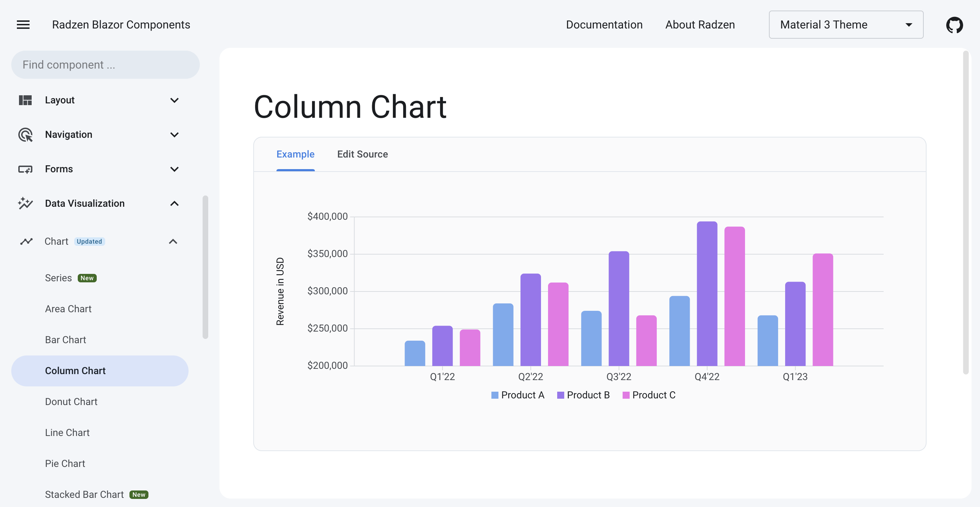Screen dimensions: 980x507
Task: Click the Navigation icon in sidebar
Action: 24,135
